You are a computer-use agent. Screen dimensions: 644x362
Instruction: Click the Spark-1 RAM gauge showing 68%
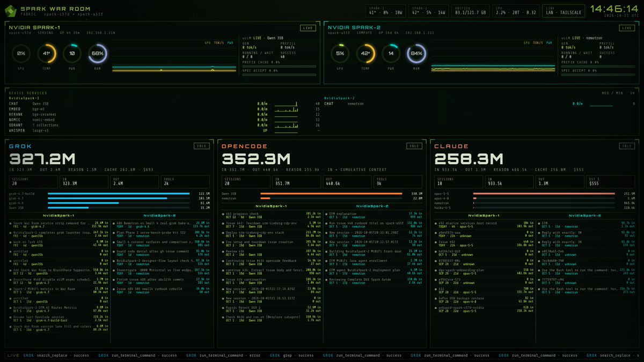[98, 54]
